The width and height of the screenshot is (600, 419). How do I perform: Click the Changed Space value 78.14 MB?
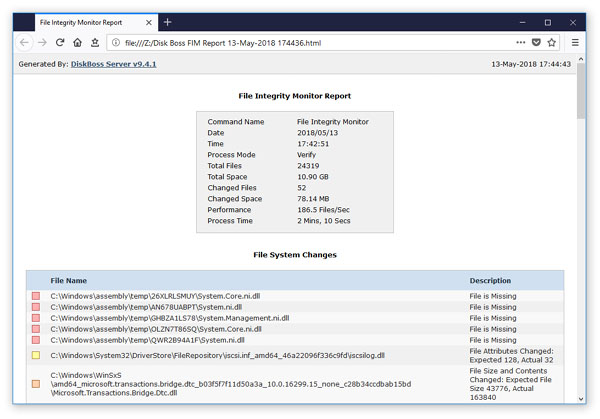(313, 199)
